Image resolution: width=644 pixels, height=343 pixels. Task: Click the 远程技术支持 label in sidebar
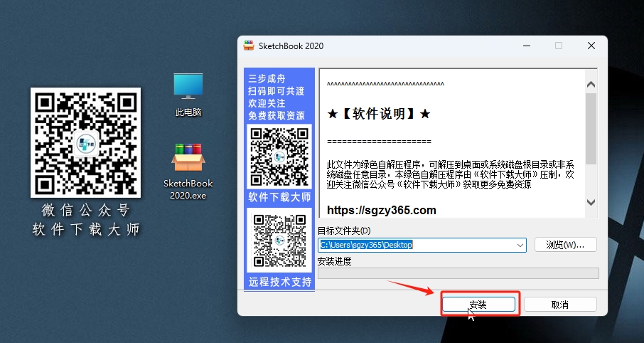pyautogui.click(x=279, y=282)
